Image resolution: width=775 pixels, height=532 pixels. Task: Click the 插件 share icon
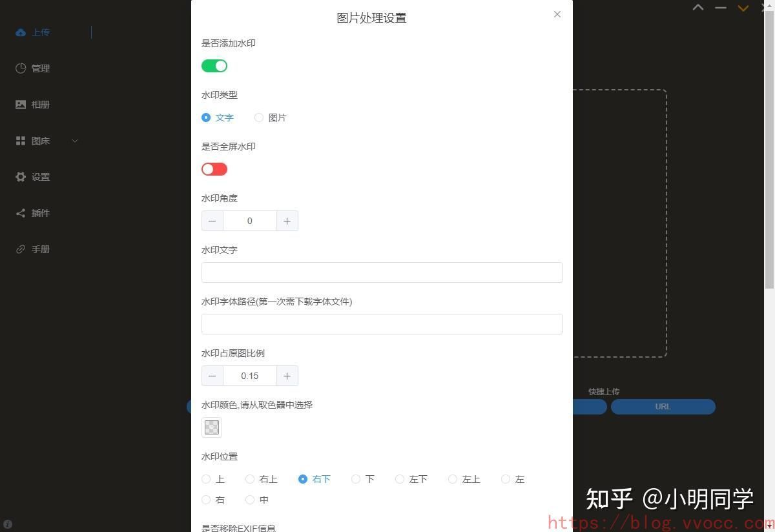point(21,213)
